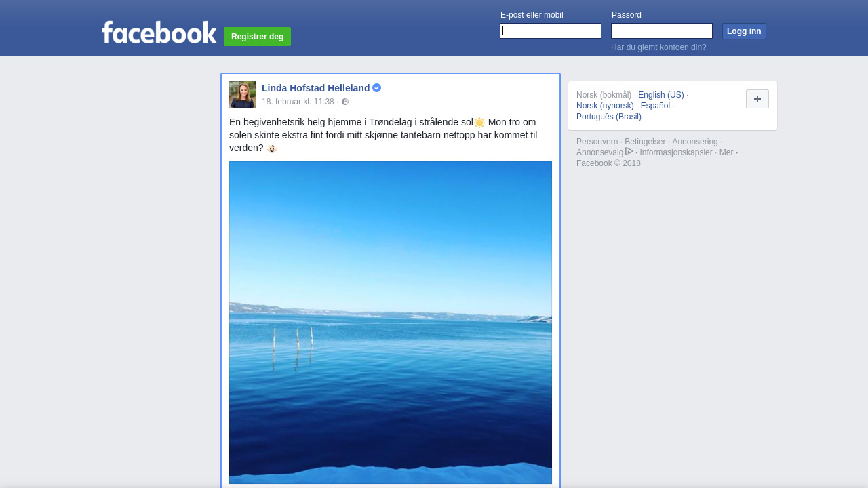This screenshot has width=868, height=488.
Task: Click the verified badge next to Linda's name
Action: point(377,88)
